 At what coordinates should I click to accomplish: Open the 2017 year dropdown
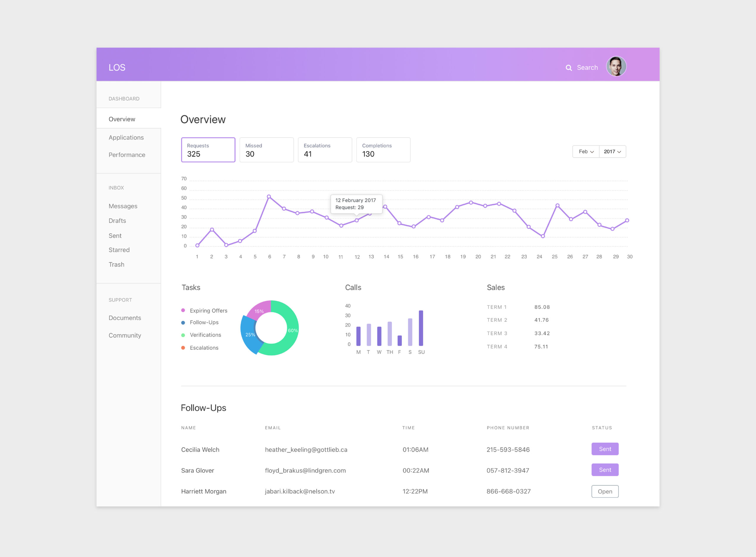click(x=612, y=152)
